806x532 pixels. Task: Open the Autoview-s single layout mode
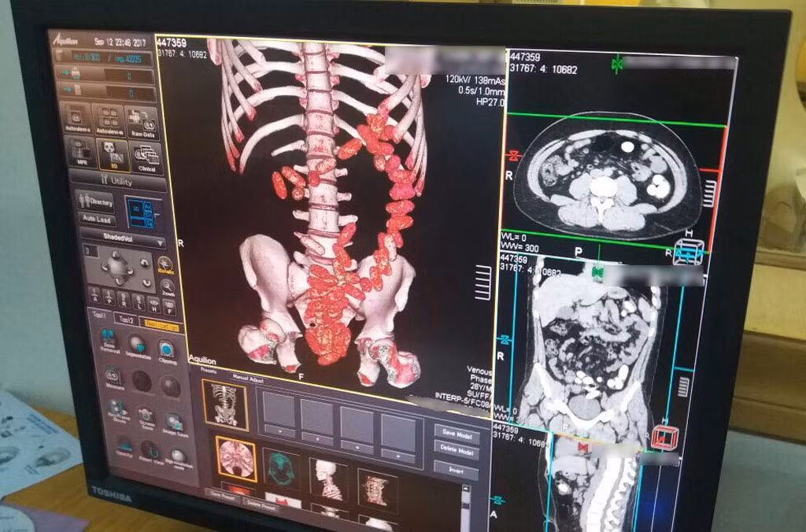(x=77, y=120)
